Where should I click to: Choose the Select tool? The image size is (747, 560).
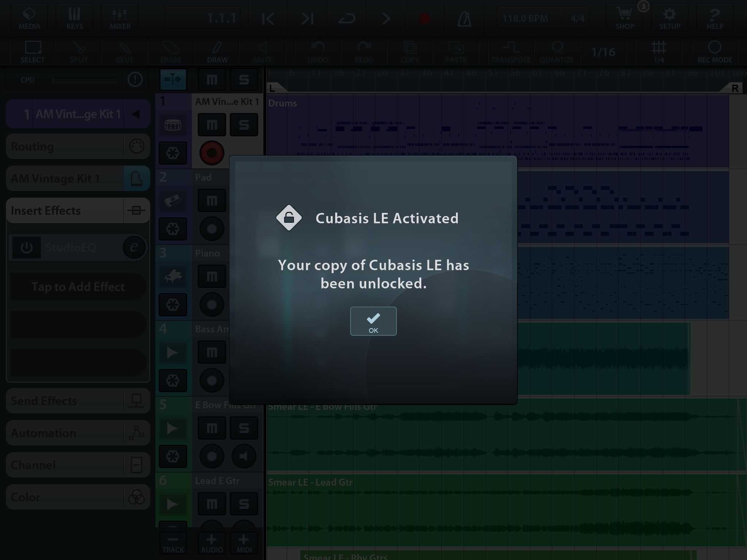point(32,52)
